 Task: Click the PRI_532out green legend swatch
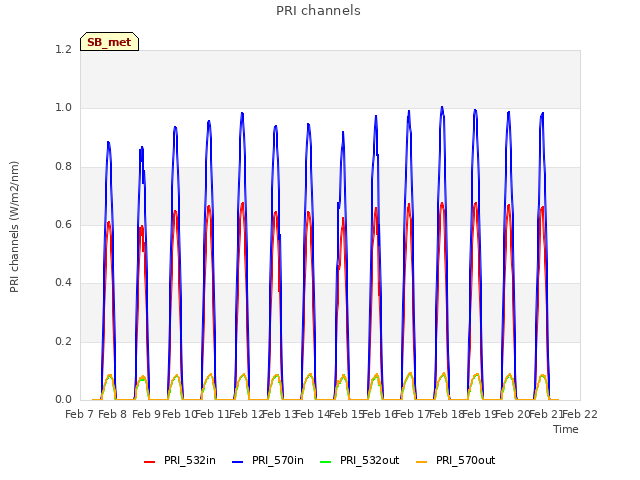[326, 462]
